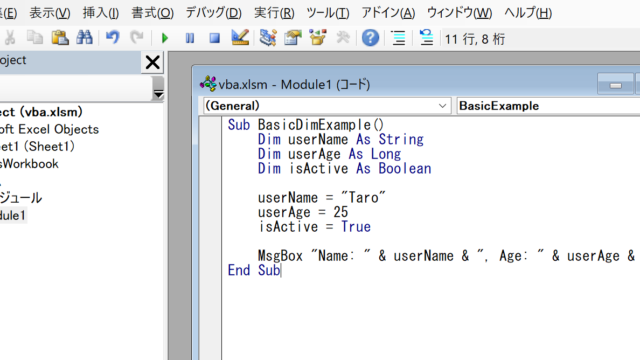
Task: Select Sheet1 (Sheet1) in project tree
Action: pyautogui.click(x=37, y=147)
